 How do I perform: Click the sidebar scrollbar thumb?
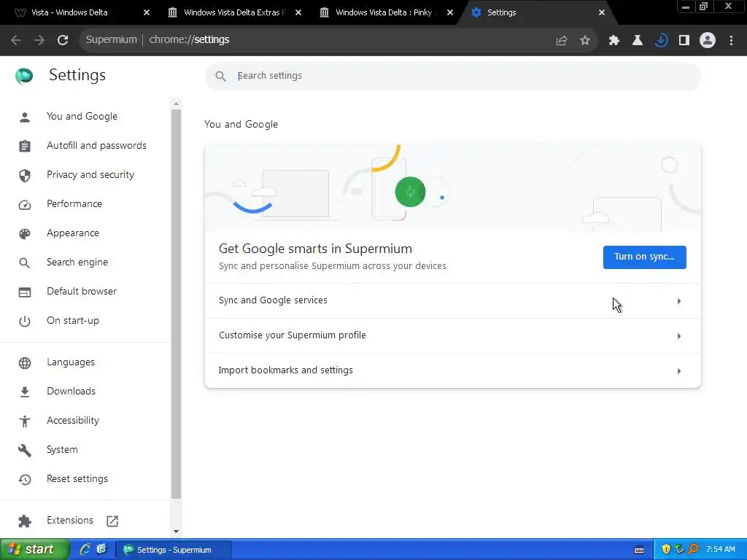pyautogui.click(x=177, y=304)
